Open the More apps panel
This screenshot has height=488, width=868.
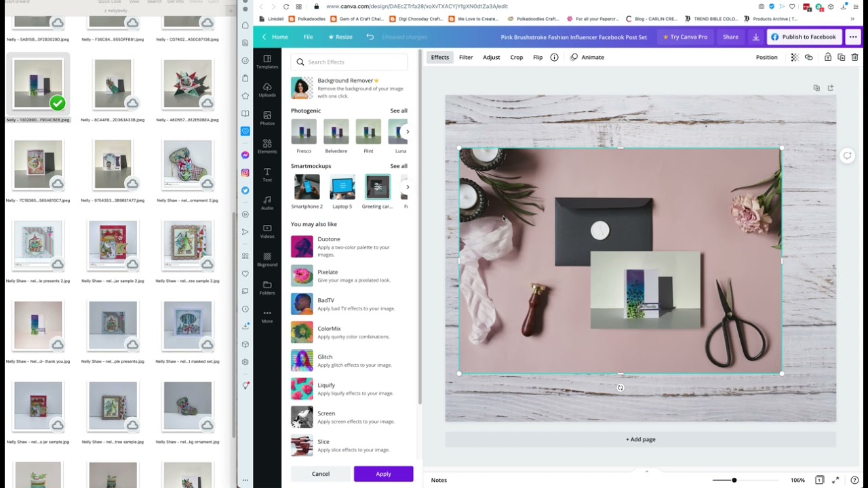(267, 316)
